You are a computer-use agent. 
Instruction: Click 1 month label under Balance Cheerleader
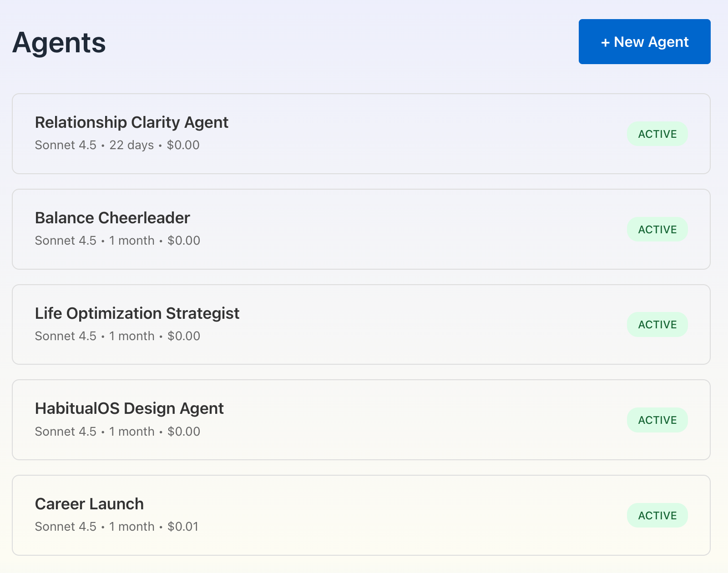click(x=132, y=241)
